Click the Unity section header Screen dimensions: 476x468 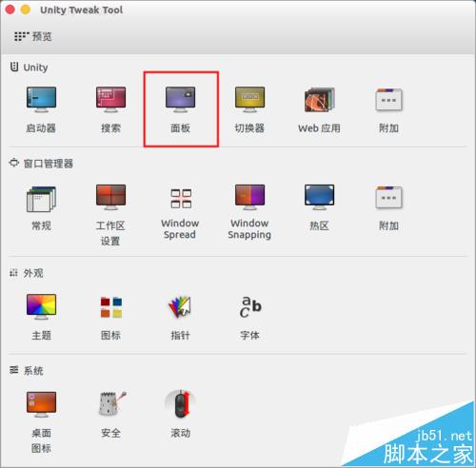tap(29, 68)
